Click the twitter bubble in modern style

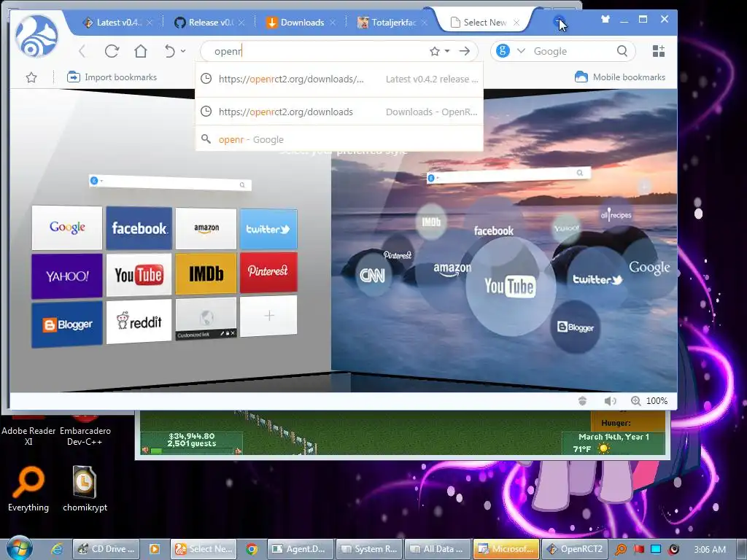click(x=597, y=279)
